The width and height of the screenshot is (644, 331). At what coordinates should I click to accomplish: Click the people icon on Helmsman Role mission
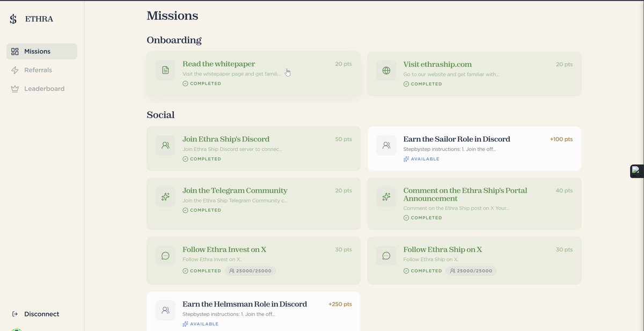(165, 310)
